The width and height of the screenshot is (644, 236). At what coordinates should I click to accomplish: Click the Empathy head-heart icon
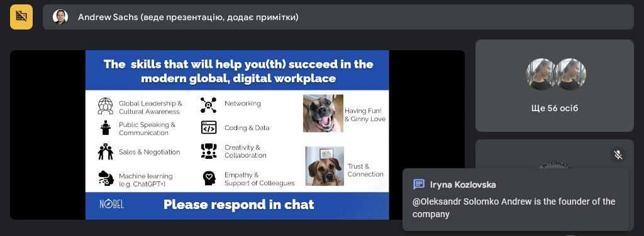coord(209,178)
